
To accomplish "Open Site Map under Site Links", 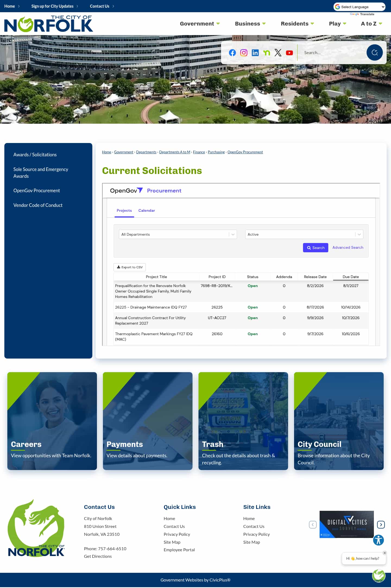I will [x=251, y=542].
